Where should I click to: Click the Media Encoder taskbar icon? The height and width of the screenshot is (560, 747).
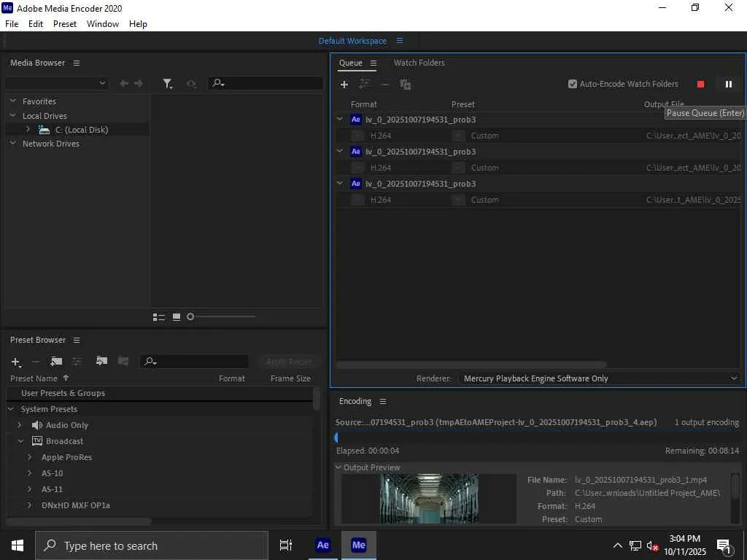359,545
